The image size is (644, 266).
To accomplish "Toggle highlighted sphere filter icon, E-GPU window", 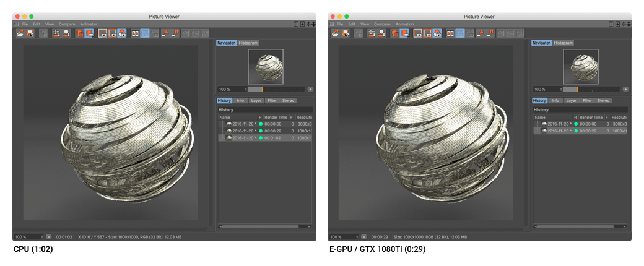I will [437, 33].
